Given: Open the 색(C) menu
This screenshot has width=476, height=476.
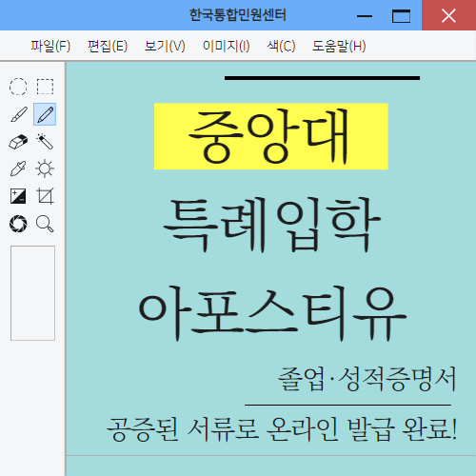Looking at the screenshot, I should pyautogui.click(x=281, y=46).
